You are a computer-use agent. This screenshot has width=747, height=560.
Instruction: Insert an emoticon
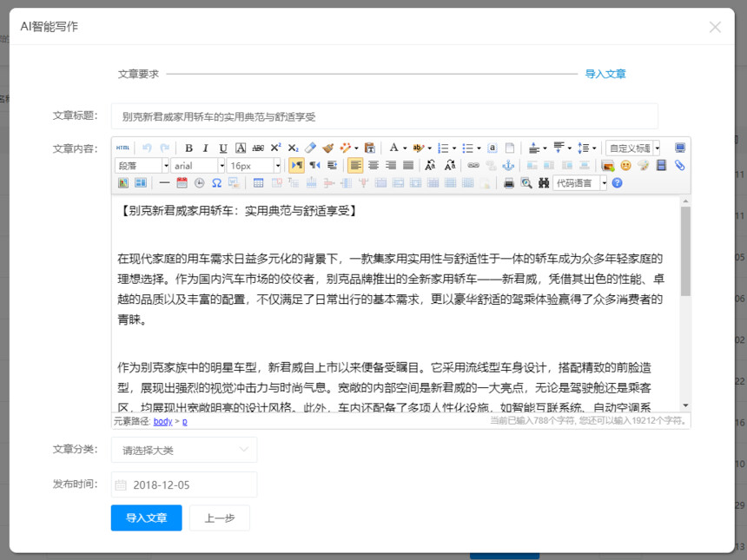pyautogui.click(x=625, y=165)
